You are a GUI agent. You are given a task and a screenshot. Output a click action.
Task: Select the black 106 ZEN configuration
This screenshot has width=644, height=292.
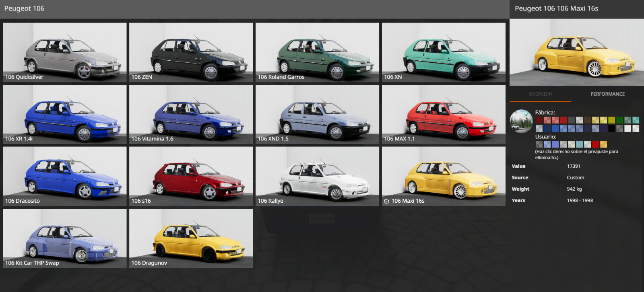pos(191,52)
